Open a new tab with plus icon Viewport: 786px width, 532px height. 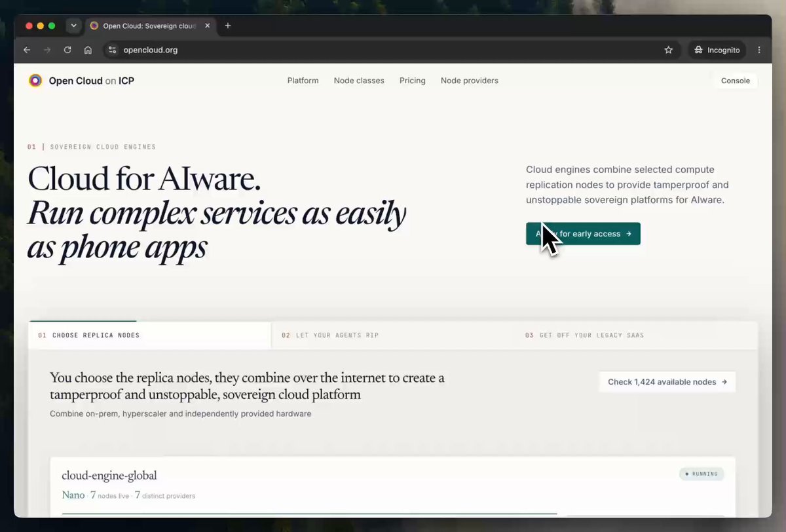228,26
